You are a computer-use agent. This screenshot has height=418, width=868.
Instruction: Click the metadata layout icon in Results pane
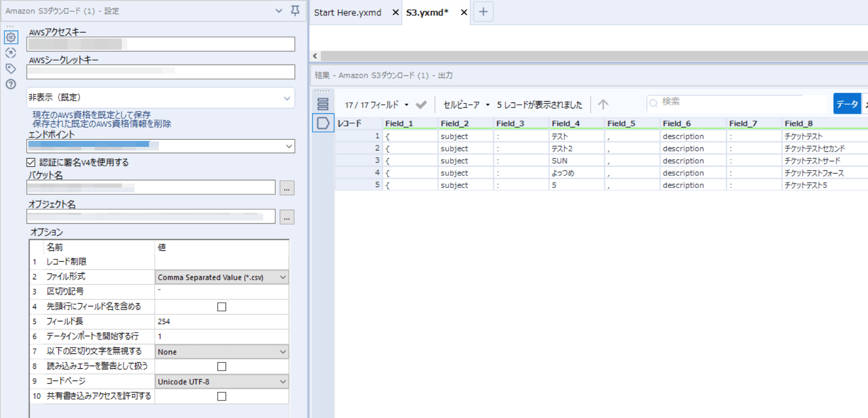[323, 104]
